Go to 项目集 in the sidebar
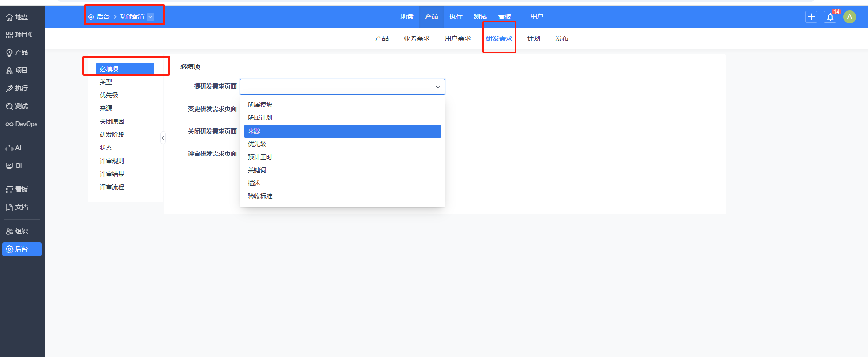This screenshot has width=868, height=357. click(x=20, y=35)
